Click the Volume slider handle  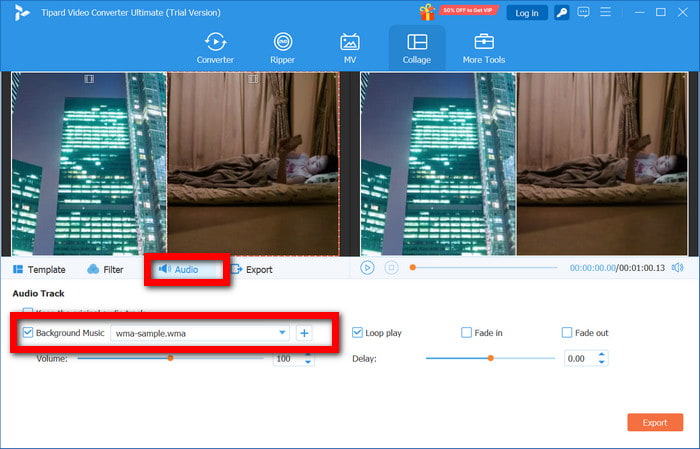tap(170, 358)
